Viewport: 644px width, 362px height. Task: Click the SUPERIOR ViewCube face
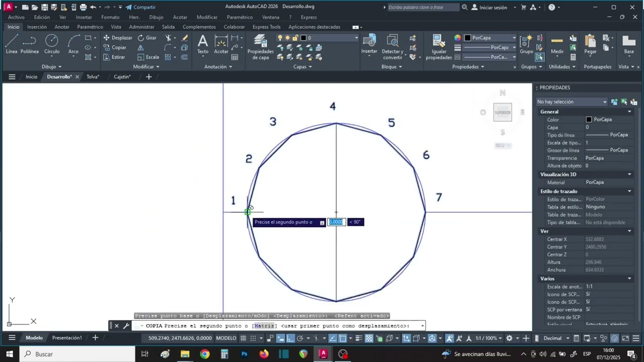coord(503,113)
